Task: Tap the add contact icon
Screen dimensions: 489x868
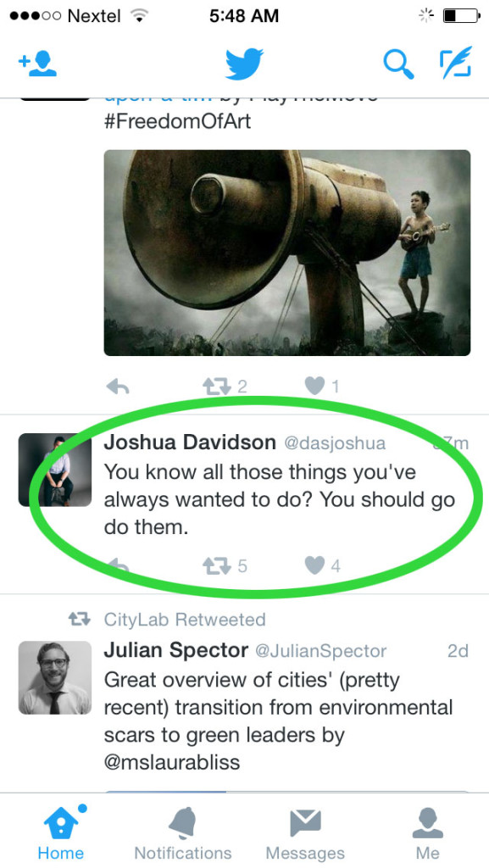Action: point(37,64)
